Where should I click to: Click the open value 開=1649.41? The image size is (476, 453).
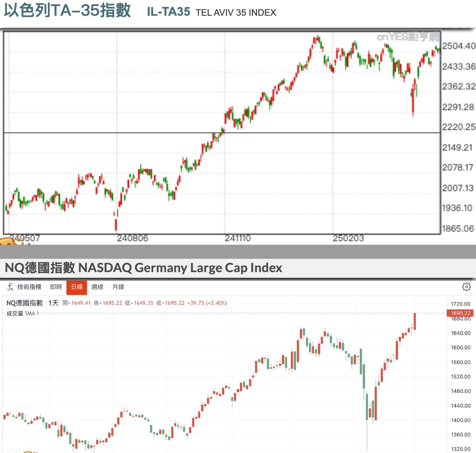point(77,303)
